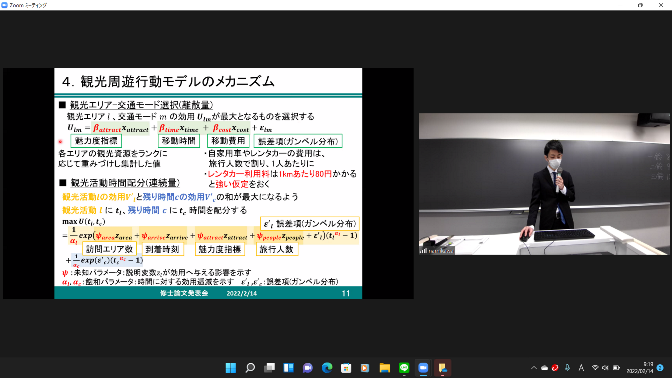
Task: Open Microsoft Store taskbar icon
Action: tap(346, 368)
